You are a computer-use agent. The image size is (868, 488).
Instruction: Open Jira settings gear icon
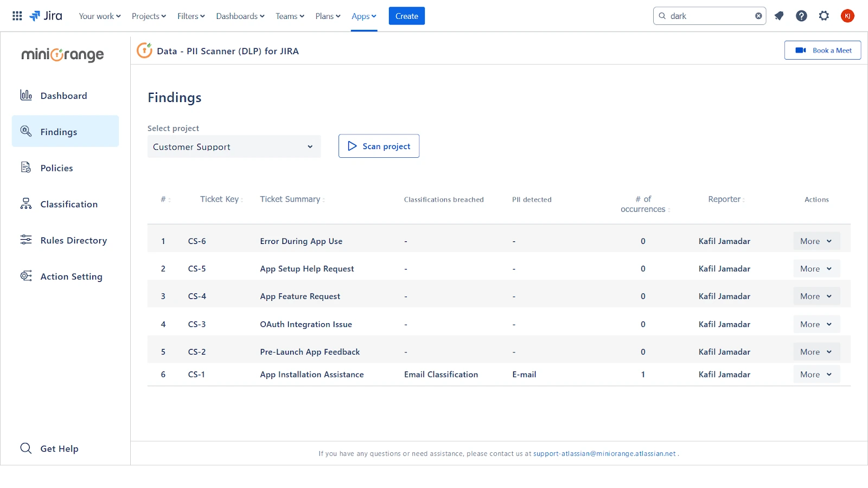click(824, 16)
